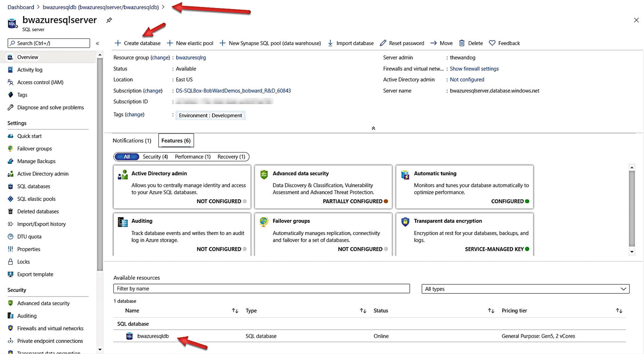Open the Auditing feature card
Screen dimensions: 644x354
(x=182, y=234)
